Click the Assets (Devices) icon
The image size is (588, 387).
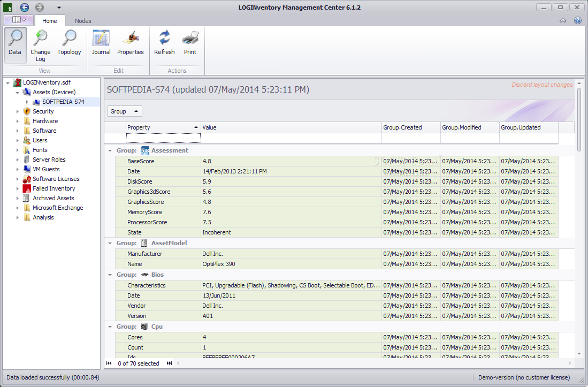coord(27,92)
